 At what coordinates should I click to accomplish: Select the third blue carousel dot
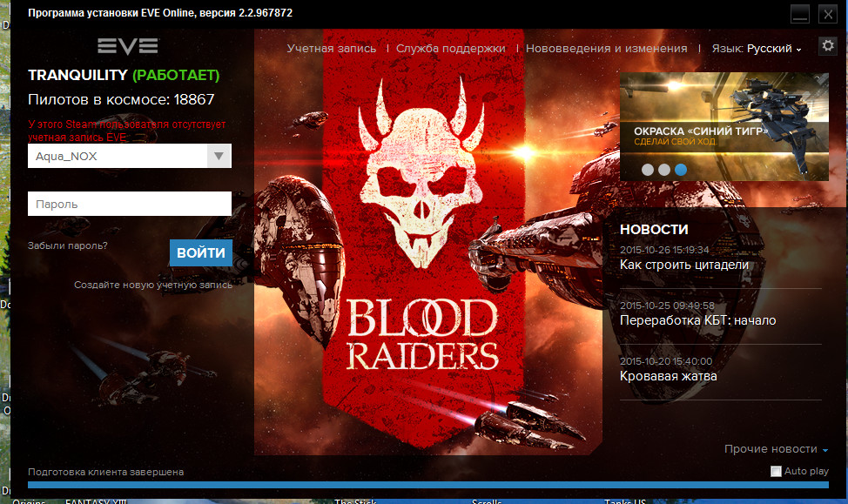681,170
